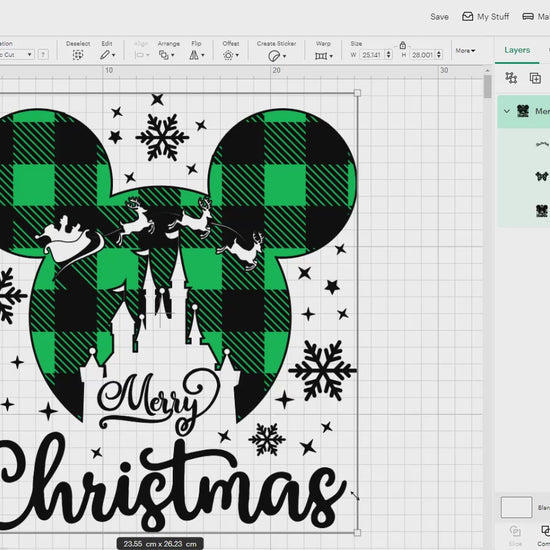Open the More menu
This screenshot has height=550, width=550.
tap(465, 51)
